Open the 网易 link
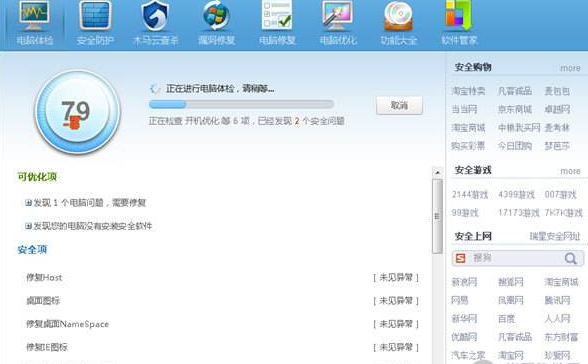This screenshot has height=364, width=588. tap(460, 300)
